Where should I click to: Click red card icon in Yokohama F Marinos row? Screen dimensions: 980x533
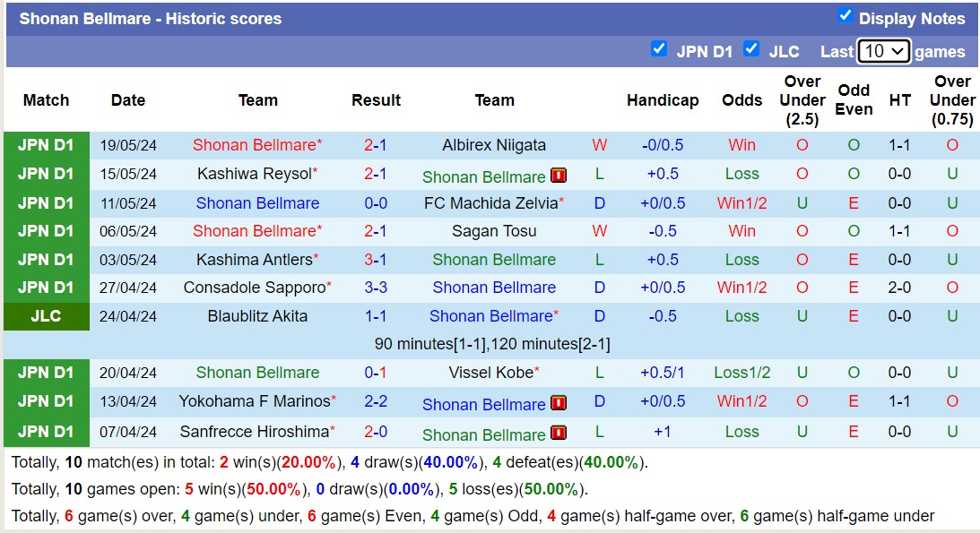click(x=559, y=403)
